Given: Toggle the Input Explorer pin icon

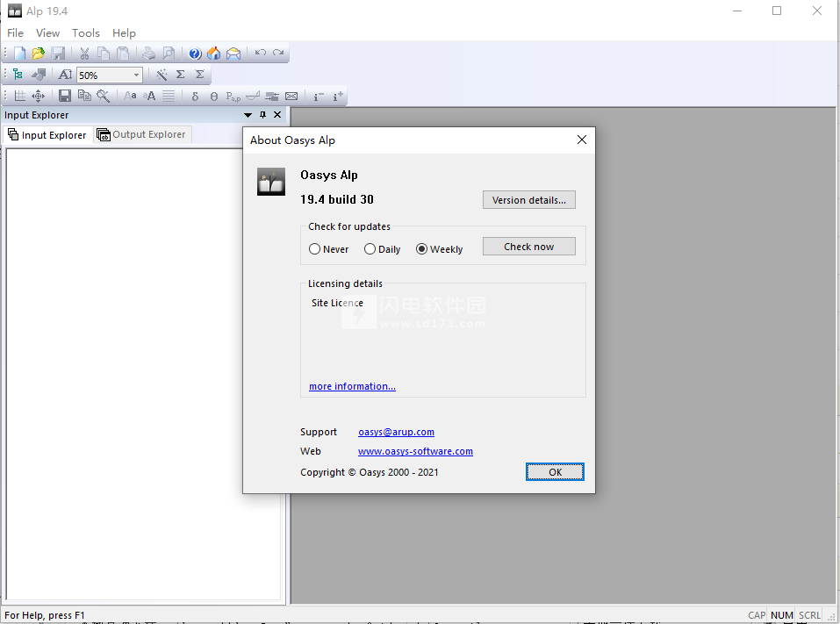Looking at the screenshot, I should (262, 115).
